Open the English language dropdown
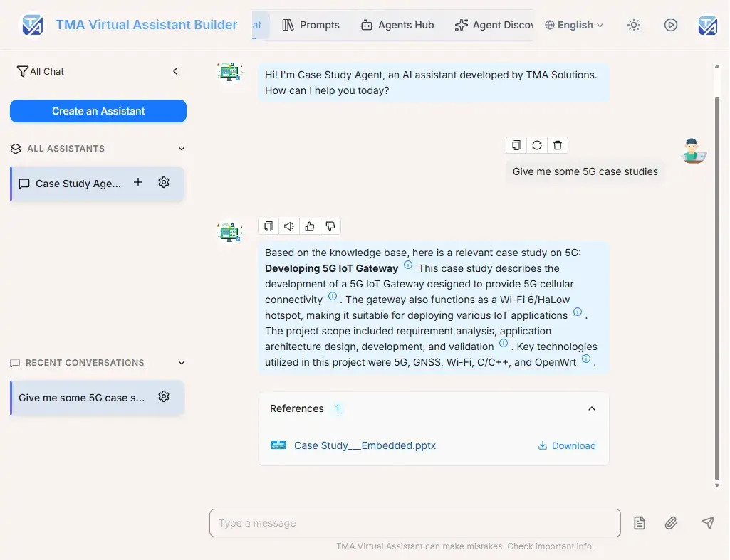Image resolution: width=730 pixels, height=560 pixels. pos(574,24)
